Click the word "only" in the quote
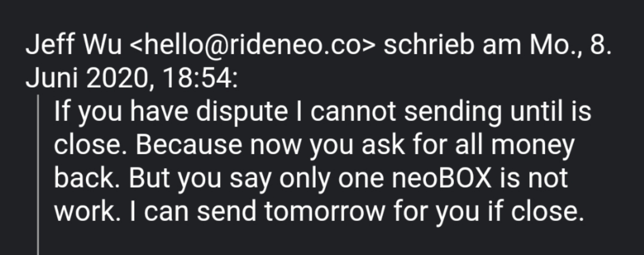The width and height of the screenshot is (644, 255). pyautogui.click(x=304, y=178)
